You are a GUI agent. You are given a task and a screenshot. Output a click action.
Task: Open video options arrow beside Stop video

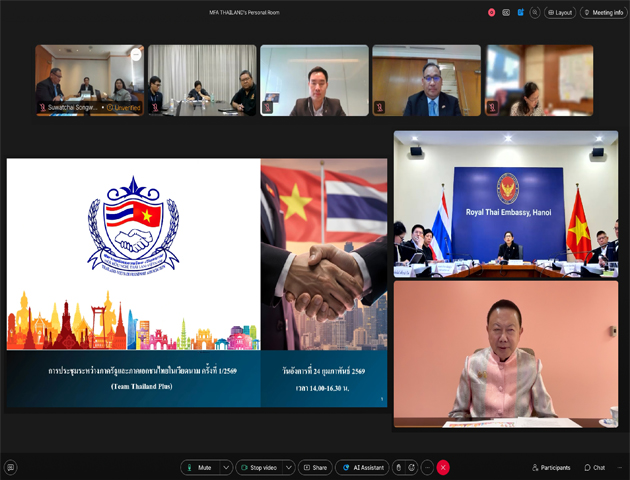pos(289,467)
